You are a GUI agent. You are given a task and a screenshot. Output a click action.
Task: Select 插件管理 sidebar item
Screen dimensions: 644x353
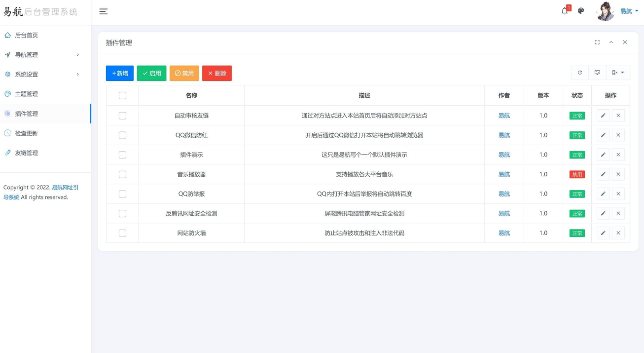click(x=45, y=114)
